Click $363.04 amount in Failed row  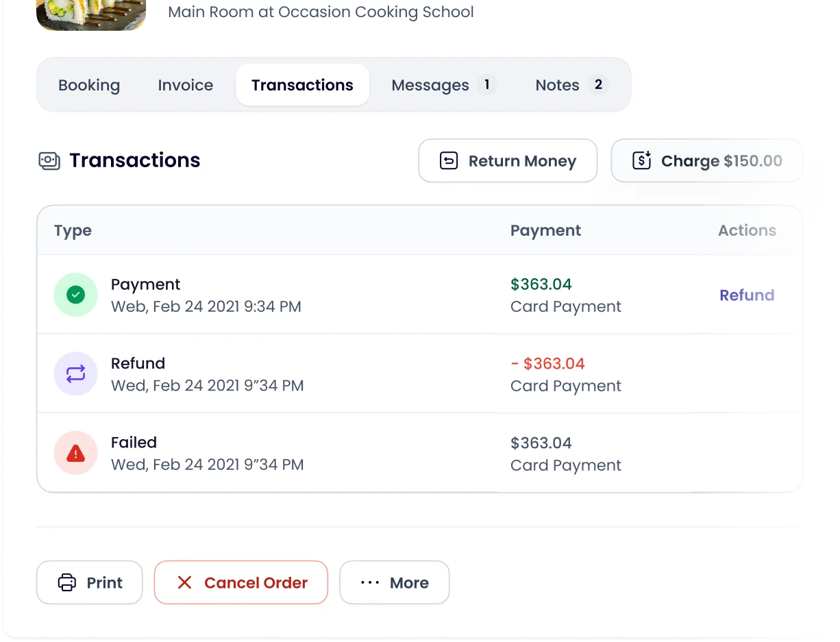tap(541, 443)
